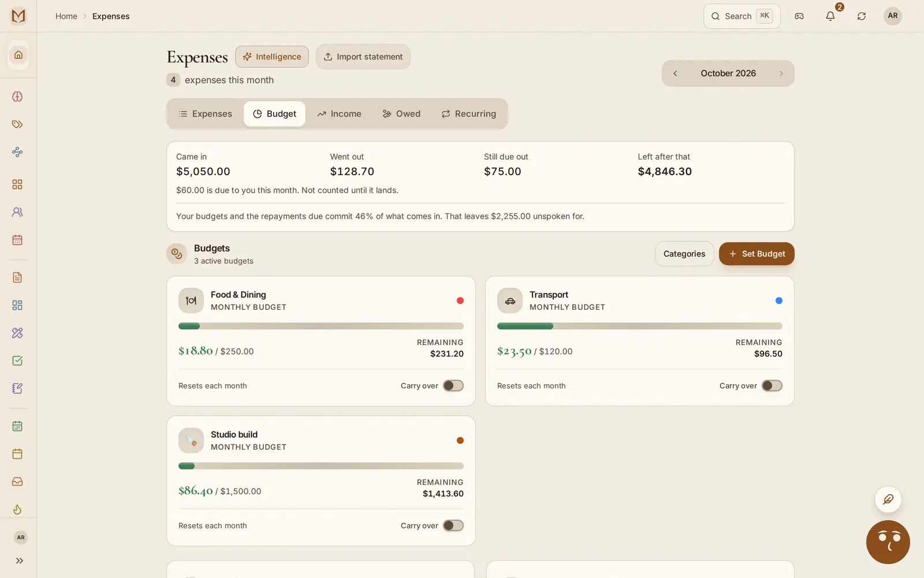Expand the sidebar with double chevron
Screen dimensions: 924x578
pyautogui.click(x=19, y=561)
